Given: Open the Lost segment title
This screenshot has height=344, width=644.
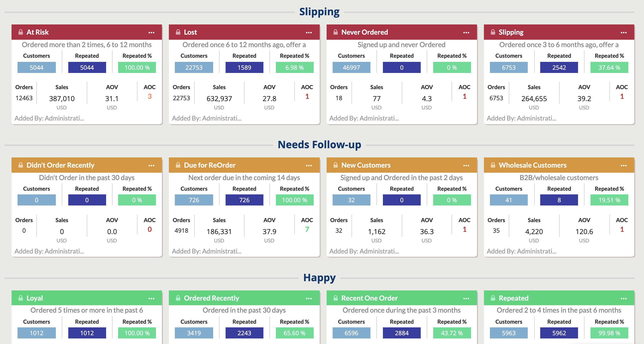Looking at the screenshot, I should (x=190, y=32).
